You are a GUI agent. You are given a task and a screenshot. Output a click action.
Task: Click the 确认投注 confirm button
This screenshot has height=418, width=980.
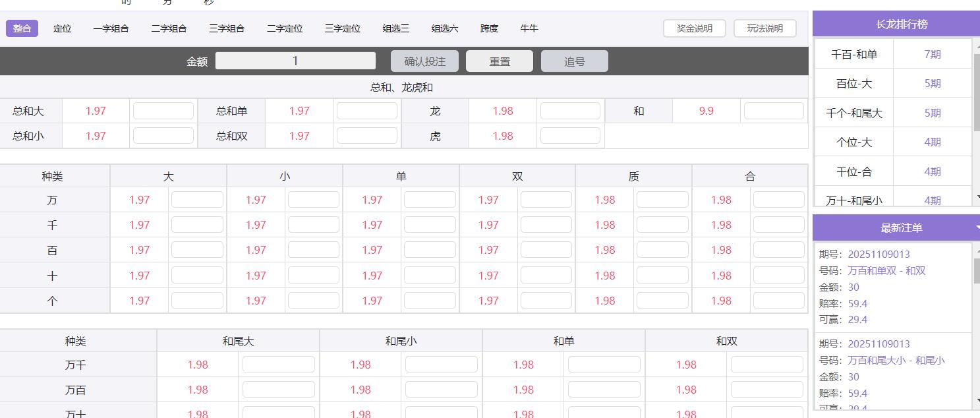425,61
